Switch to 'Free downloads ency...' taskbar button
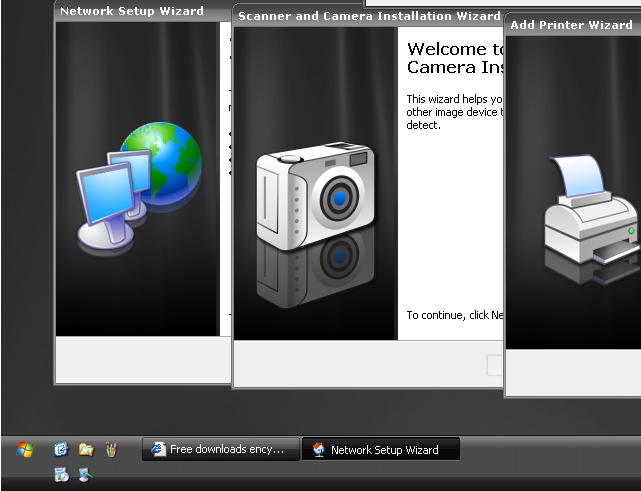The width and height of the screenshot is (641, 491). pos(221,449)
